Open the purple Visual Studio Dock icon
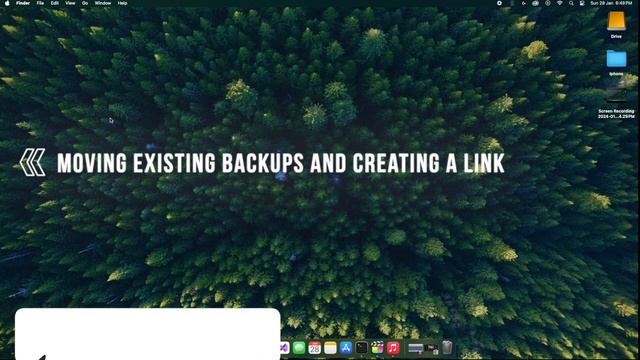This screenshot has width=640, height=360. click(x=284, y=348)
